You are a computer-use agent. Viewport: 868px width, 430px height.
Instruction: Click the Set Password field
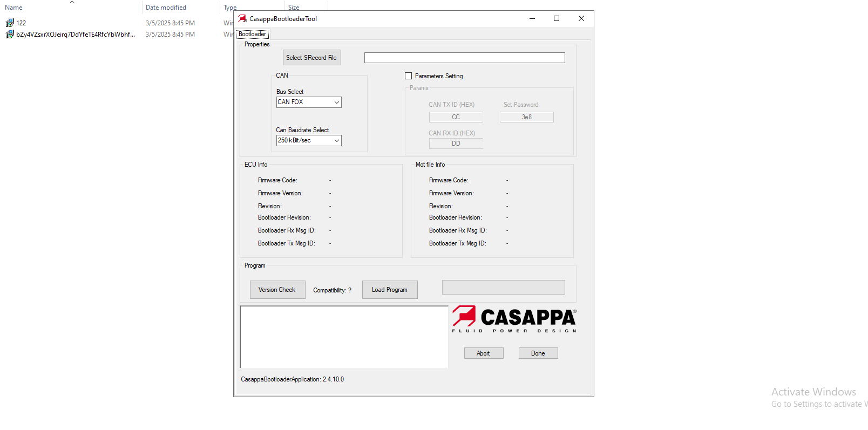pos(527,117)
